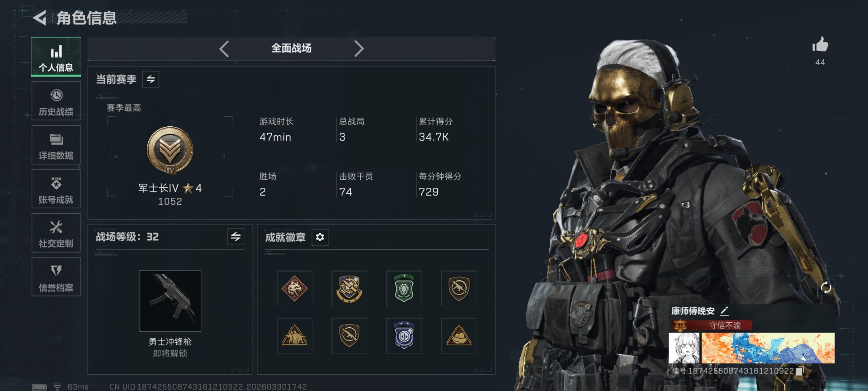Open 社交定制 section
Viewport: 868px width, 391px height.
pos(56,233)
